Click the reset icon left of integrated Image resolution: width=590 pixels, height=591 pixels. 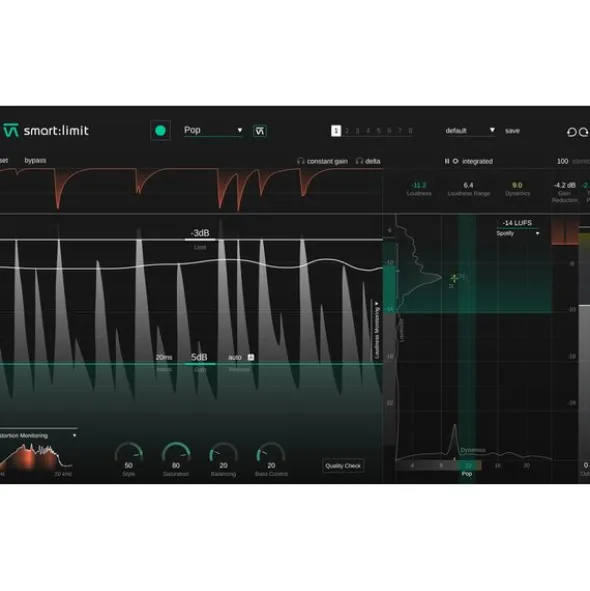click(x=455, y=161)
